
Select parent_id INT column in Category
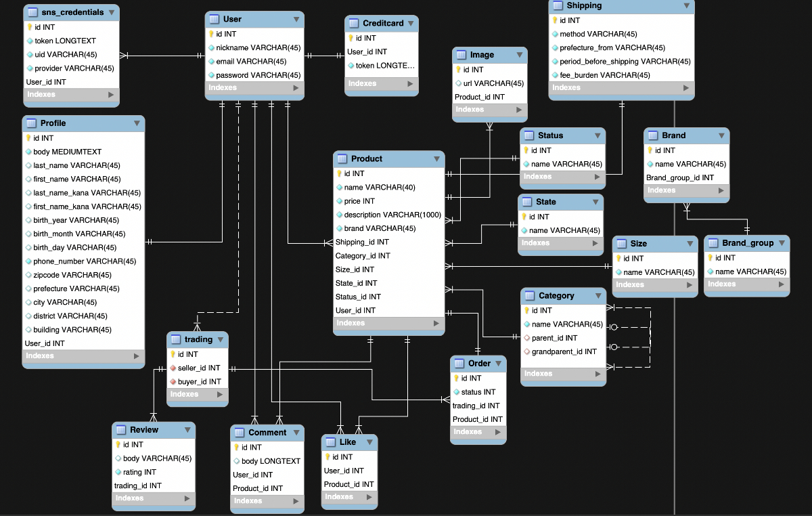554,338
